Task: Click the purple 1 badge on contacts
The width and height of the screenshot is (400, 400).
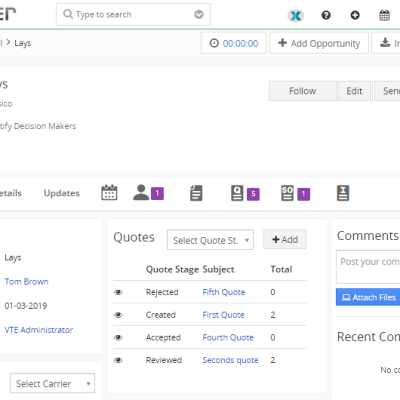Action: point(157,193)
